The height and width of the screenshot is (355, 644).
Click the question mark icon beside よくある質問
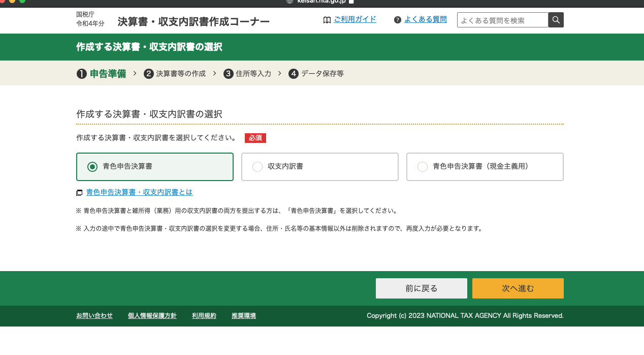pyautogui.click(x=398, y=20)
